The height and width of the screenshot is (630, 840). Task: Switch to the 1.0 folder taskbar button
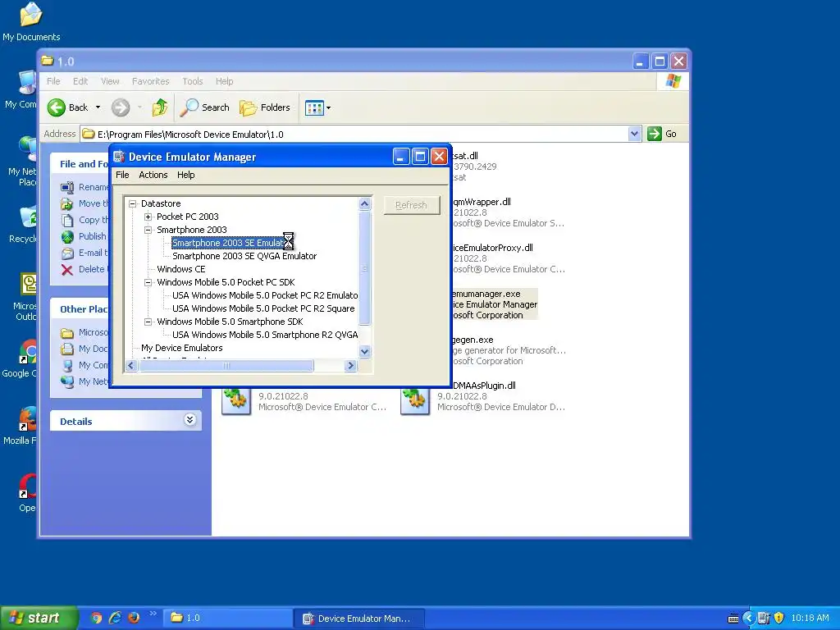click(x=228, y=619)
